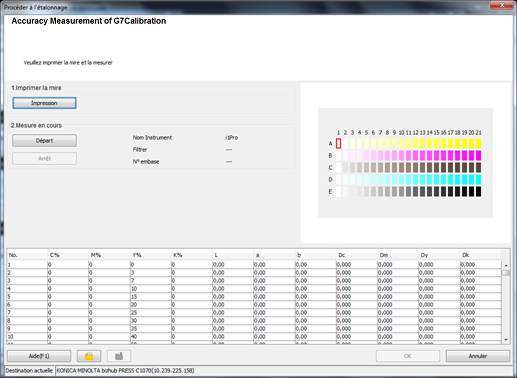Select the magenta patch B21

[478, 156]
